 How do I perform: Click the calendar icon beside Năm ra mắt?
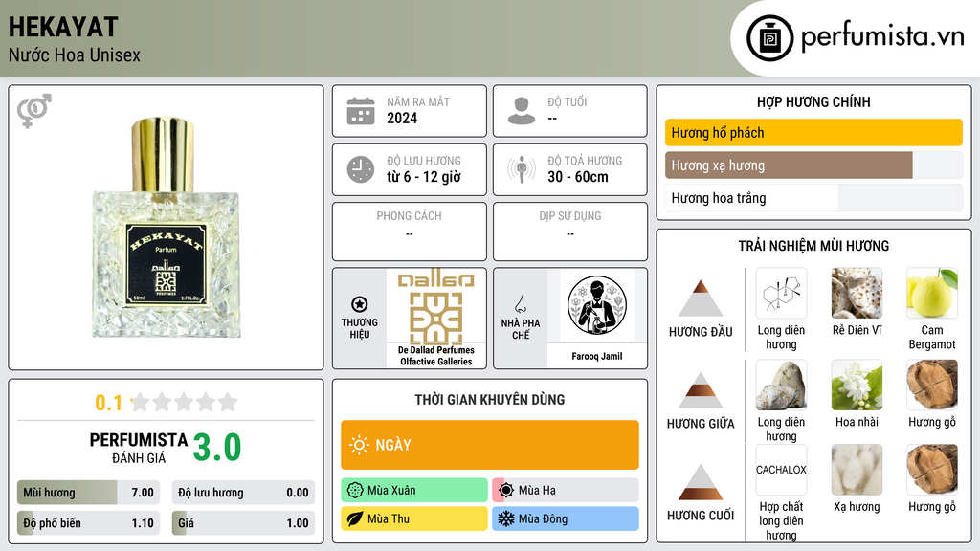361,111
